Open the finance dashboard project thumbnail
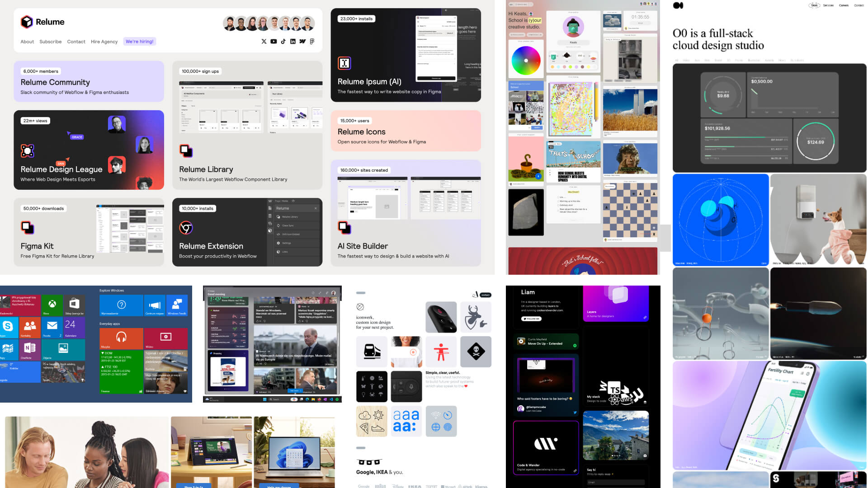The width and height of the screenshot is (868, 488). coord(769,117)
